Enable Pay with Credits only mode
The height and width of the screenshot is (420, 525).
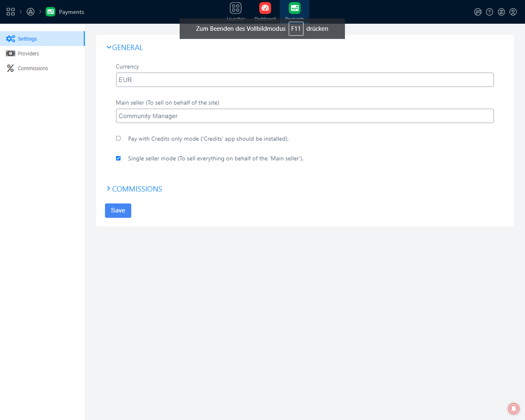tap(119, 138)
